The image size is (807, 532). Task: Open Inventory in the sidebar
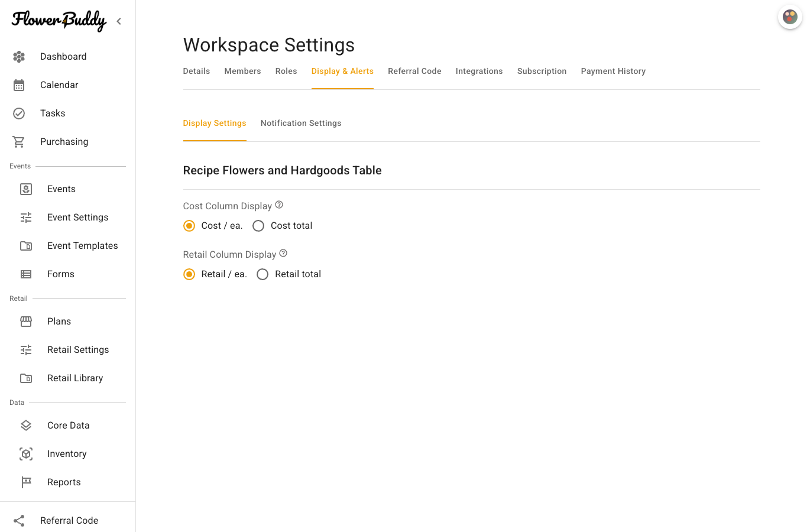68,454
